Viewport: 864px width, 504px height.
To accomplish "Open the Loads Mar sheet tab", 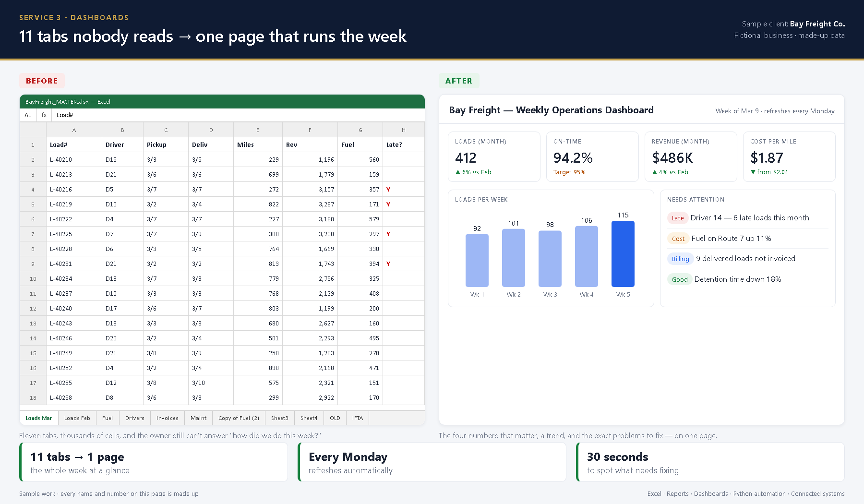I will coord(38,418).
